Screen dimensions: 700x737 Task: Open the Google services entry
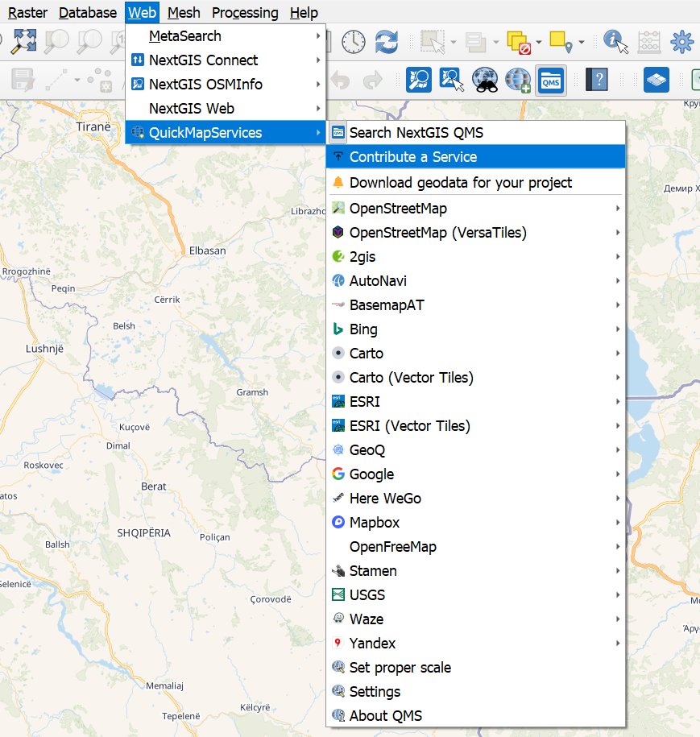click(476, 474)
